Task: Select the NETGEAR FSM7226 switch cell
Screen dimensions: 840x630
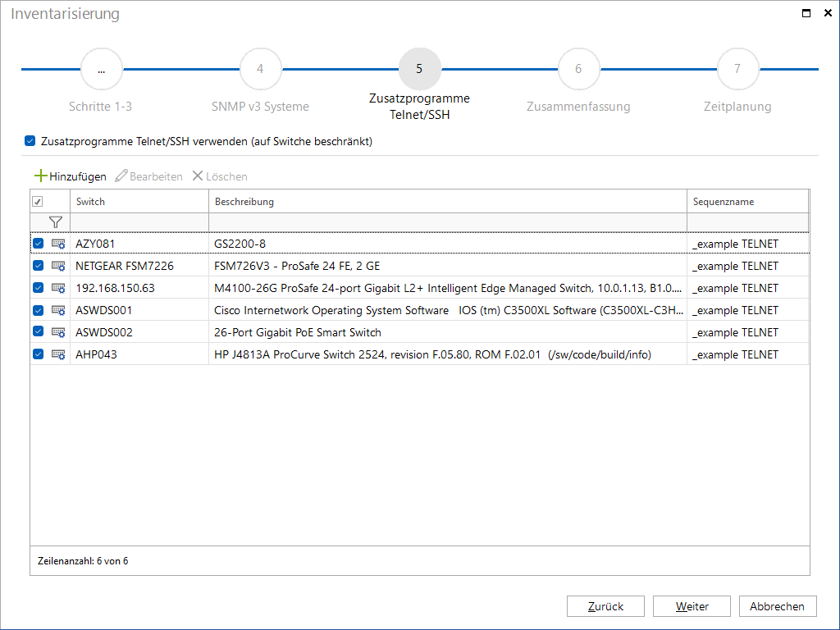Action: pyautogui.click(x=139, y=266)
